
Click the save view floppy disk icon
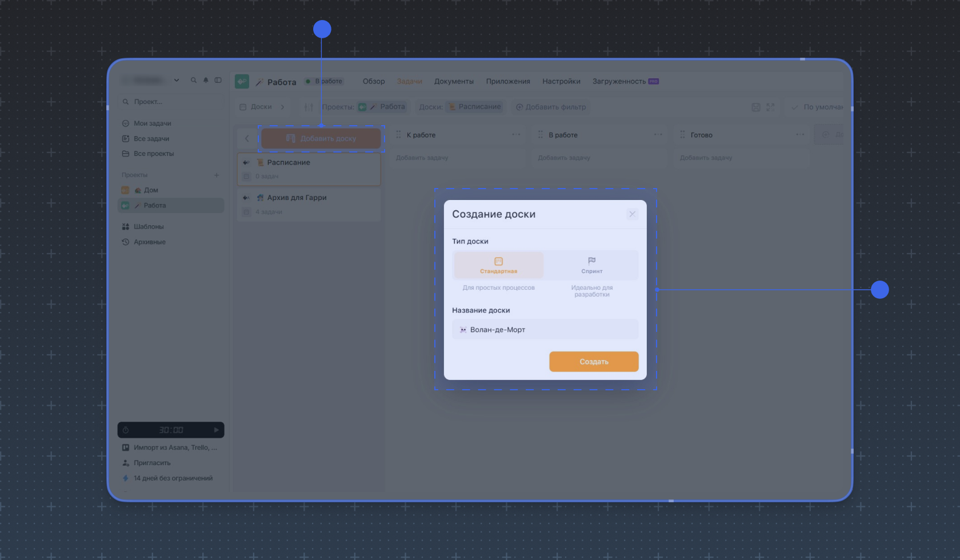756,107
